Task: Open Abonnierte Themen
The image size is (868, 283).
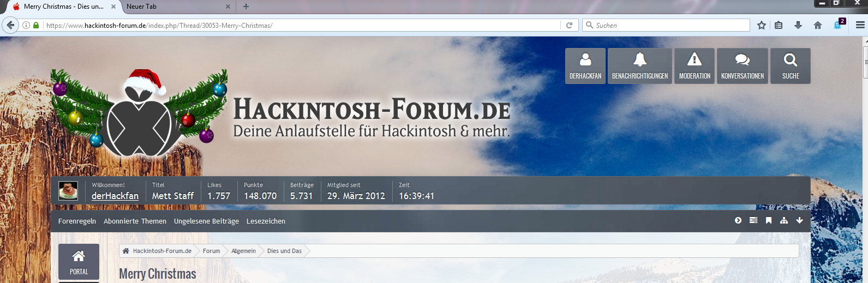Action: [x=135, y=221]
